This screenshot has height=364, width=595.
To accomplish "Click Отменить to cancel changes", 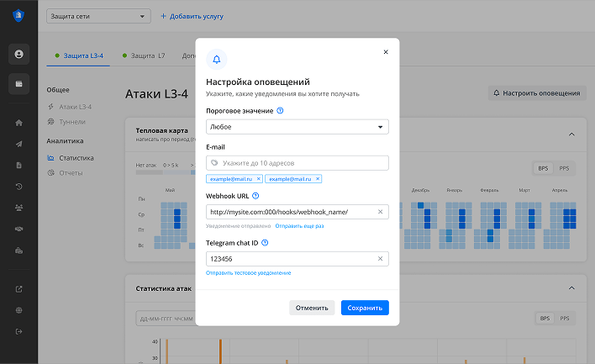I will point(312,308).
